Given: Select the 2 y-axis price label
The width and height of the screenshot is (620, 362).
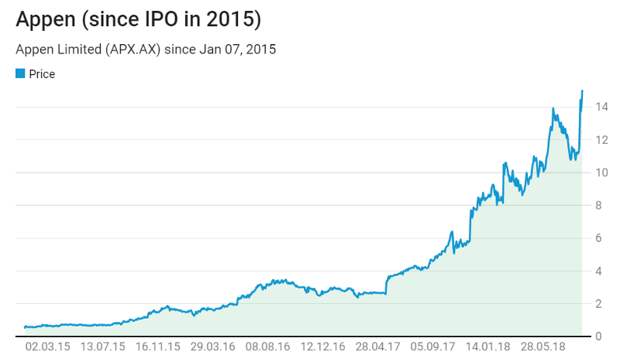Looking at the screenshot, I should (599, 304).
